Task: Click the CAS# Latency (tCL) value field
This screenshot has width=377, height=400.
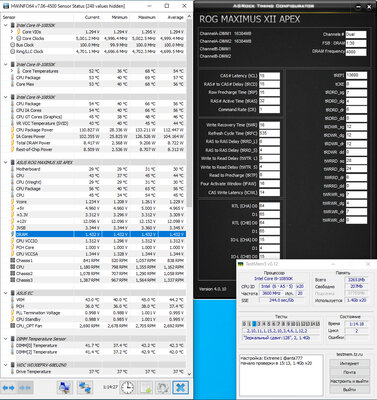Action: tap(269, 76)
